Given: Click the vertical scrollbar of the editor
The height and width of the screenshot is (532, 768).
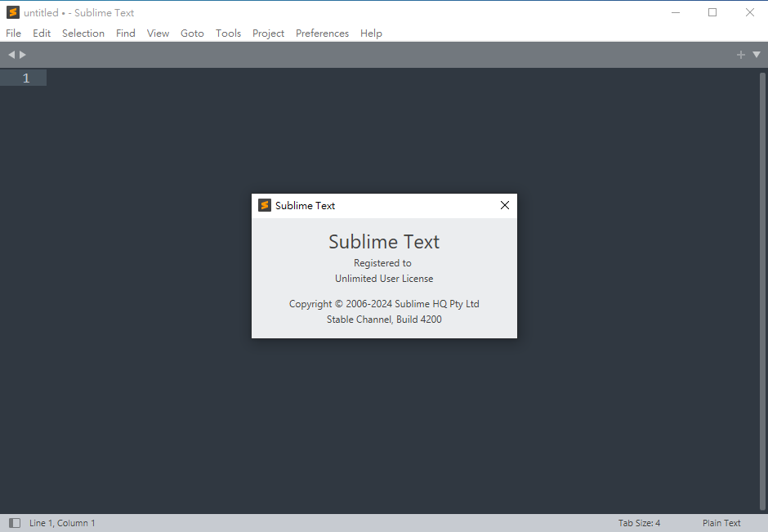Looking at the screenshot, I should [762, 291].
